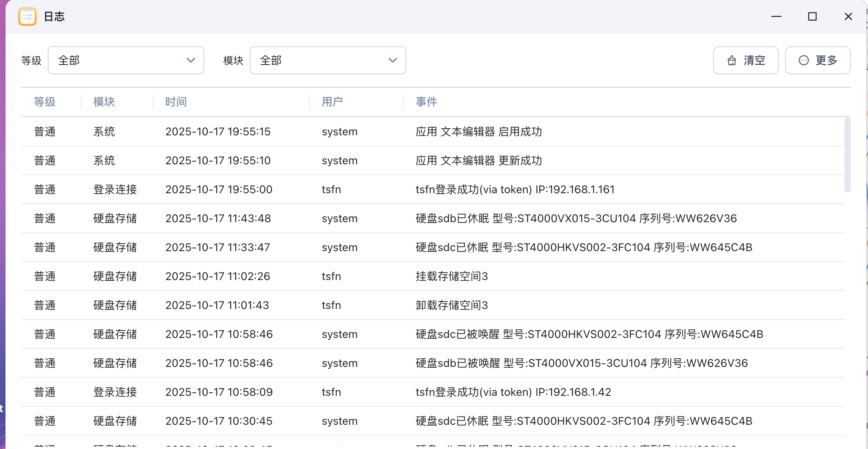Click the chevron arrow in the 等级 combo box
The image size is (868, 449).
coord(191,60)
